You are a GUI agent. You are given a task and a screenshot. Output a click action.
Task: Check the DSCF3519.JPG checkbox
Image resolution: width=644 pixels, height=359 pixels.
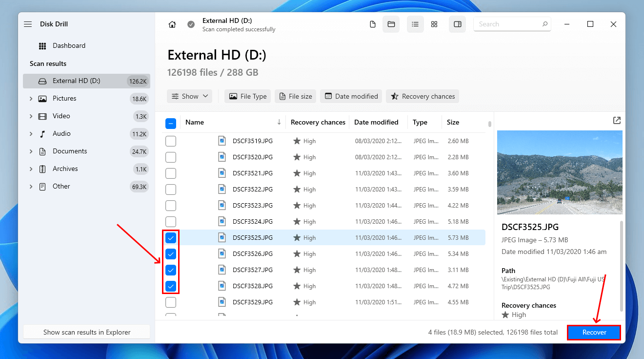pyautogui.click(x=171, y=141)
